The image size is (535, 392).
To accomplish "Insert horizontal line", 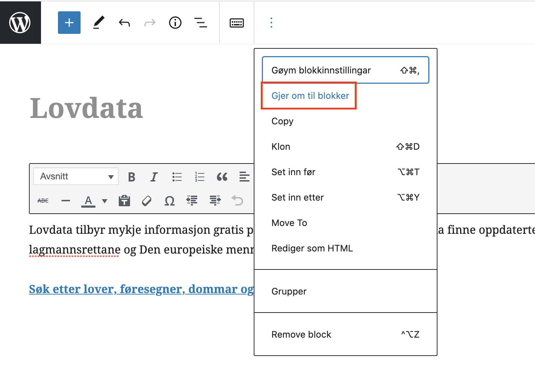I will [66, 201].
